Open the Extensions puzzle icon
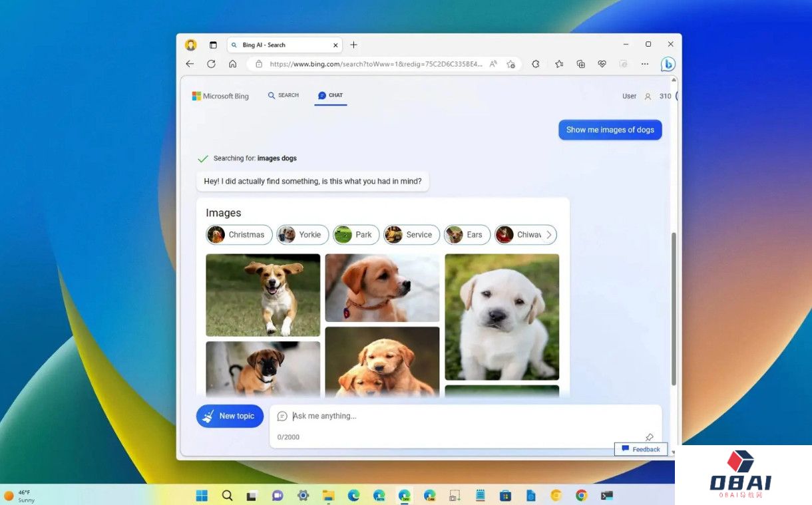Screen dimensions: 812x505 [x=536, y=64]
